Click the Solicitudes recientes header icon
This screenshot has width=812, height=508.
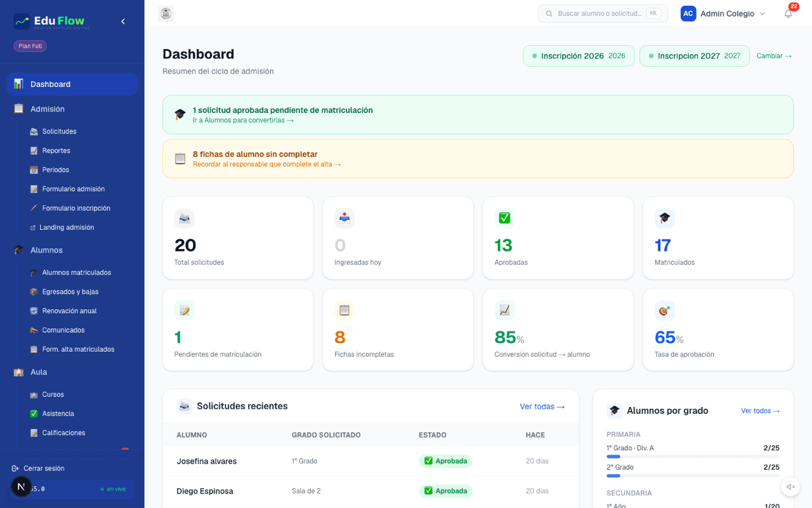pyautogui.click(x=185, y=406)
